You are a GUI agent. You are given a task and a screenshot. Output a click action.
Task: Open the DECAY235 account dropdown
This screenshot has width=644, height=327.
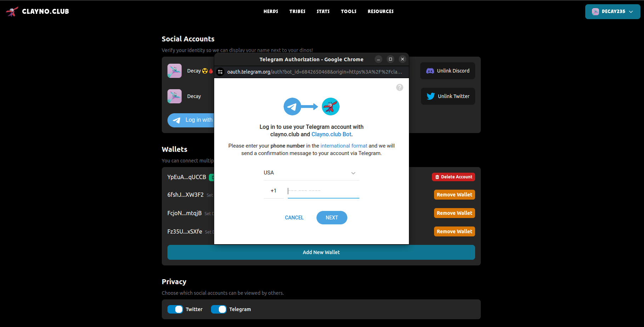(x=612, y=12)
